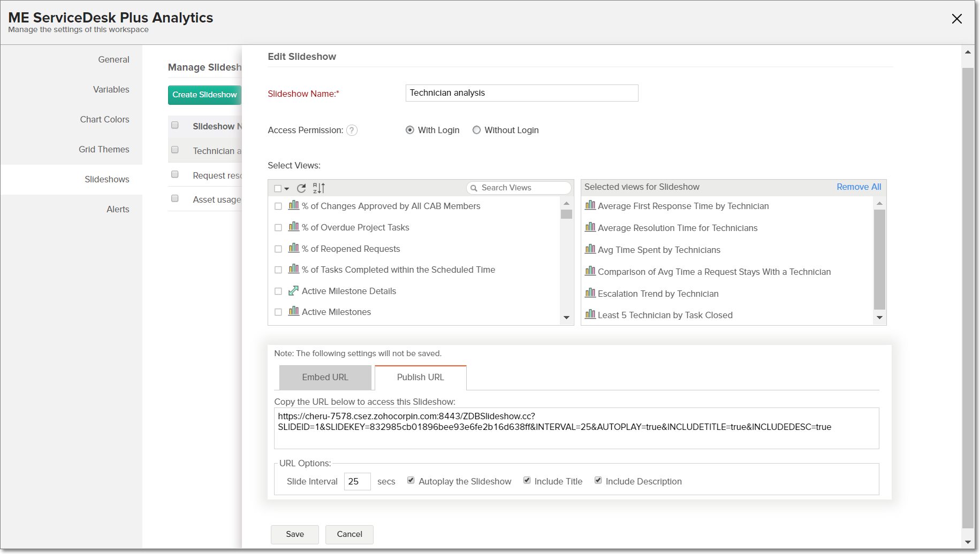This screenshot has height=554, width=980.
Task: Click chart icon beside Escalation Trend by Technician
Action: [590, 293]
